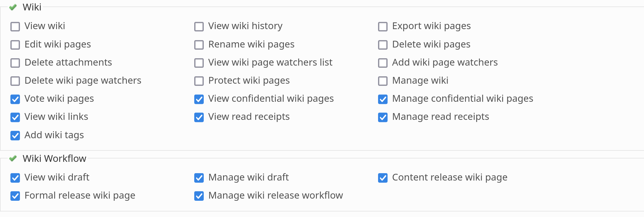Enable the View wiki checkbox
The width and height of the screenshot is (644, 217).
pyautogui.click(x=15, y=27)
